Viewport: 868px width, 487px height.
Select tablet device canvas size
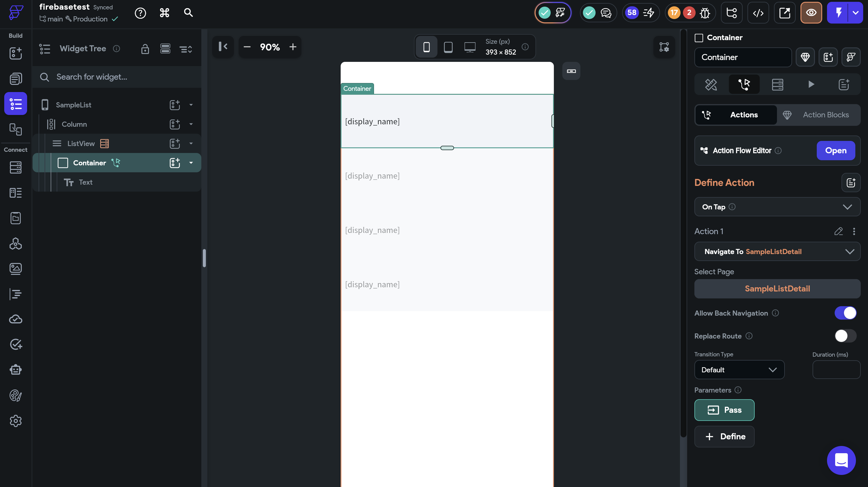448,47
